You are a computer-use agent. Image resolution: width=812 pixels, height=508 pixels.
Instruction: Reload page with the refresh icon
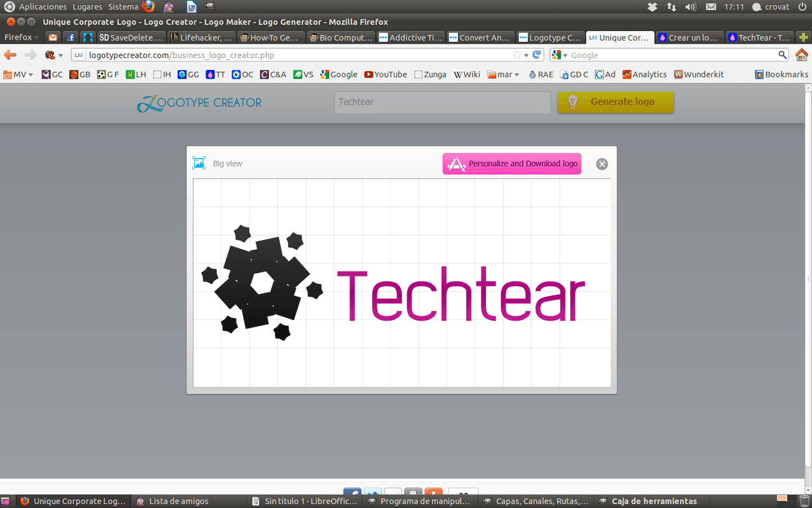[x=537, y=55]
